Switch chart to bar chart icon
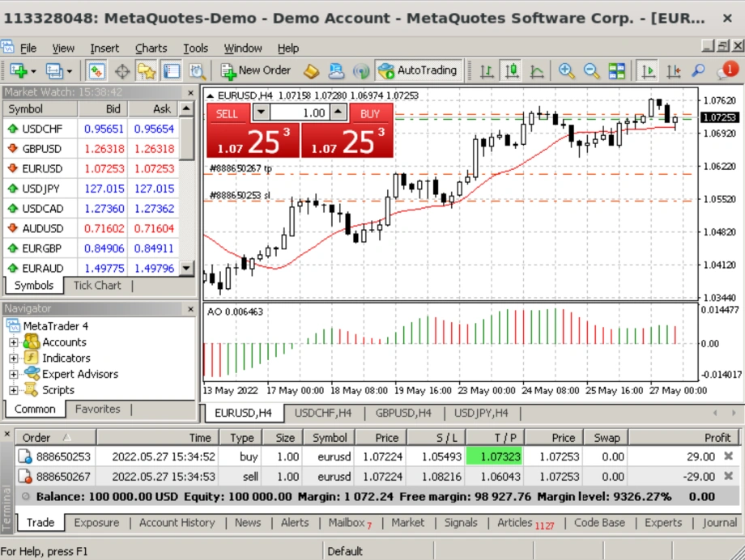745x560 pixels. click(x=487, y=71)
